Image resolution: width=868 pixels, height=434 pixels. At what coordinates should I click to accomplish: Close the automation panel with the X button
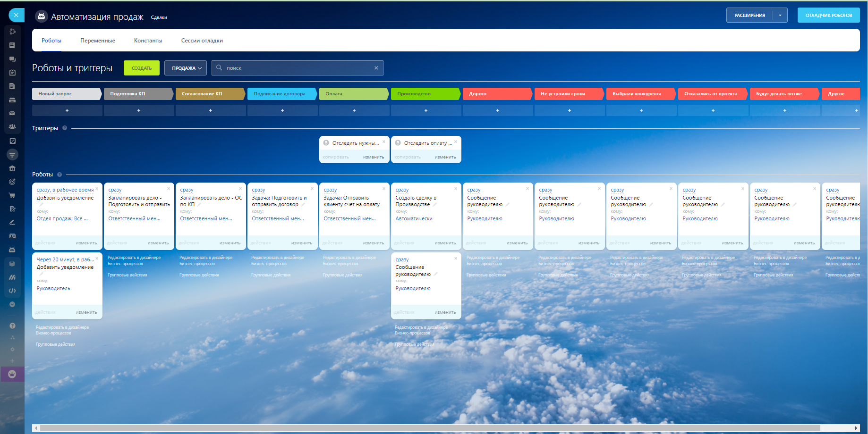(x=16, y=15)
